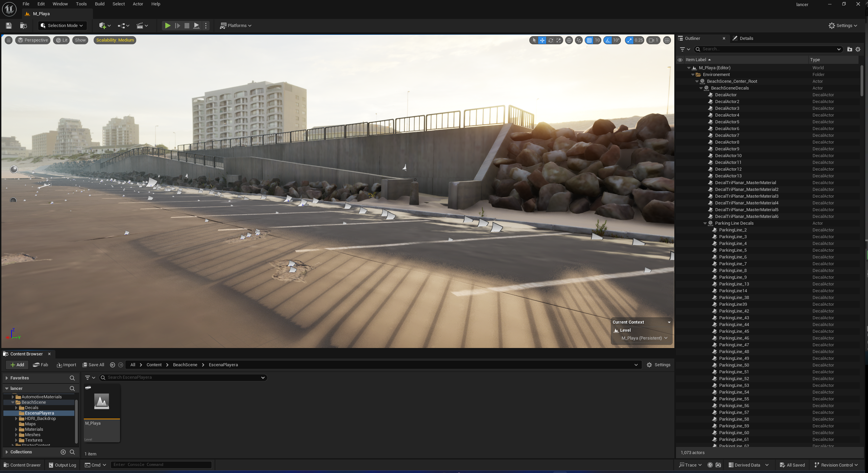Open rotation snap value 10°

(616, 40)
